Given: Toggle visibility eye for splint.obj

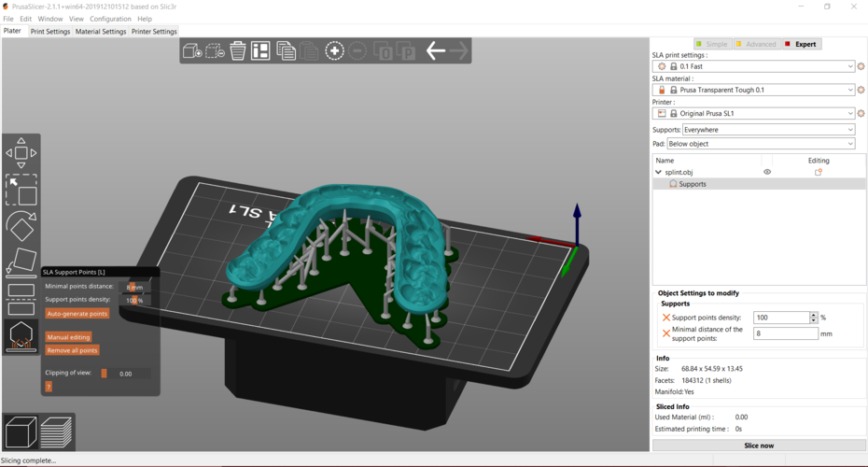Looking at the screenshot, I should [767, 172].
